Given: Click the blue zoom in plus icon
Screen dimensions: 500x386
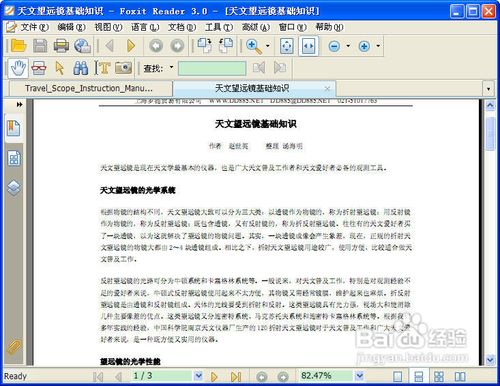Looking at the screenshot, I should coord(364,46).
